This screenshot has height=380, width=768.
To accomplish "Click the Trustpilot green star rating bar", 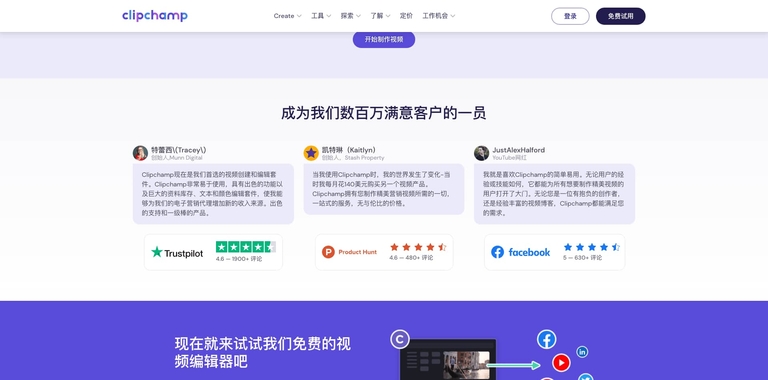I will point(246,247).
